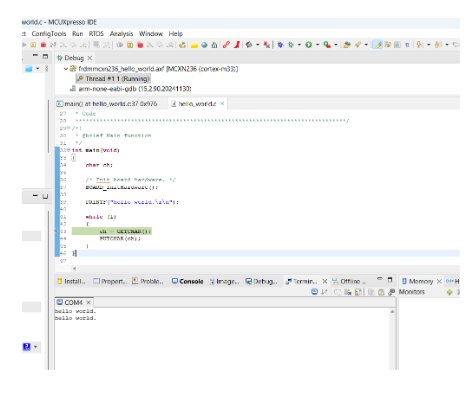Switch to the Propert.. bottom tab
The width and height of the screenshot is (466, 394).
pyautogui.click(x=110, y=281)
